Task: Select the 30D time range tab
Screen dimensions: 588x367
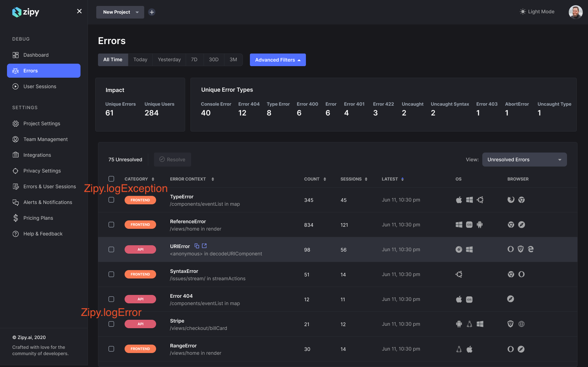Action: (213, 59)
